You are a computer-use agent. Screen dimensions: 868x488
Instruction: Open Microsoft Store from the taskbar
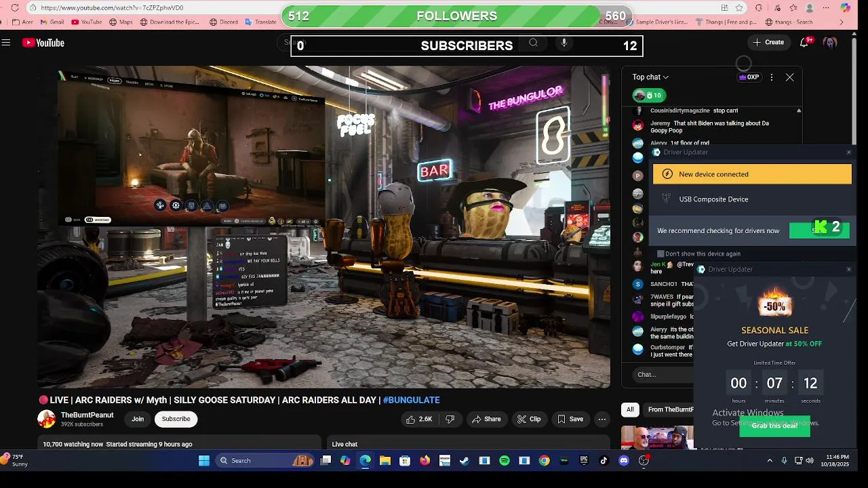(405, 461)
